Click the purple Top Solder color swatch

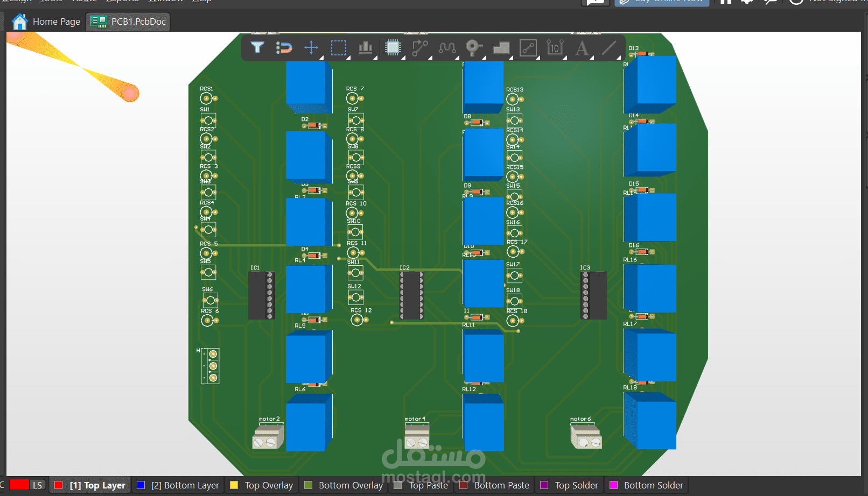coord(544,485)
